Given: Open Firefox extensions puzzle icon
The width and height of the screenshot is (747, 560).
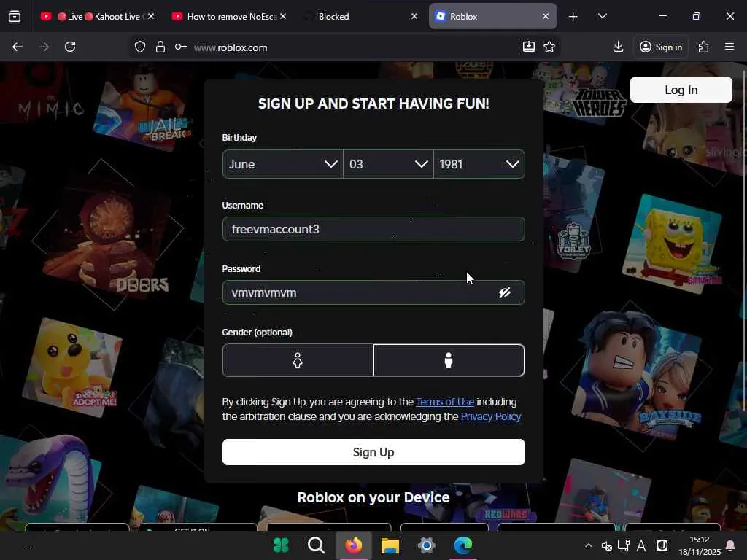Looking at the screenshot, I should coord(704,47).
